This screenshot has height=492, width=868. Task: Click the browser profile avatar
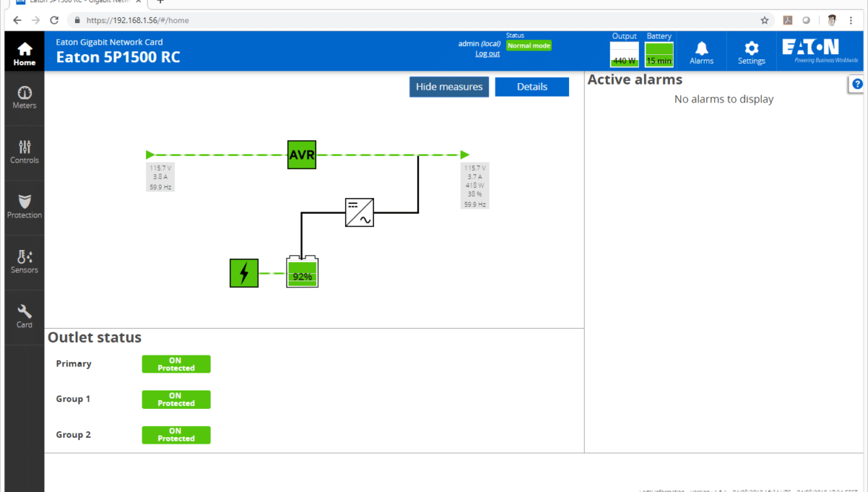tap(832, 21)
